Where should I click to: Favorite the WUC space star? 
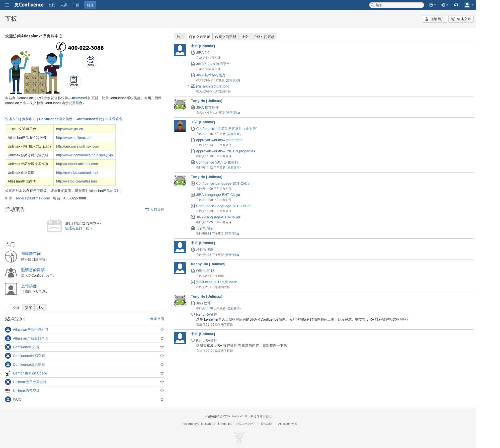click(x=162, y=399)
